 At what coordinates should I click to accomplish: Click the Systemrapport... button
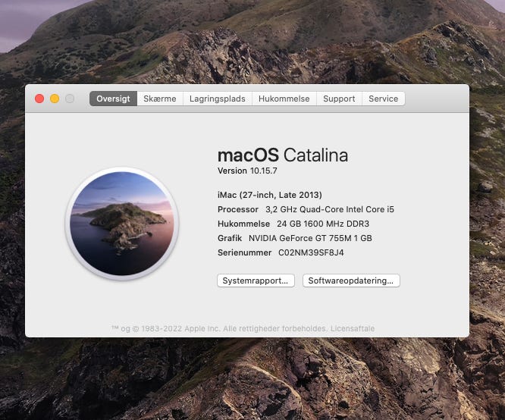click(x=256, y=281)
